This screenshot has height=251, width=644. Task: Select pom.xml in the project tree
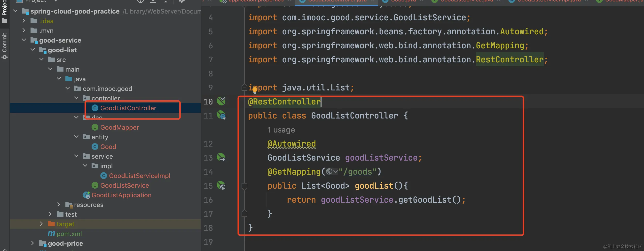click(x=69, y=234)
